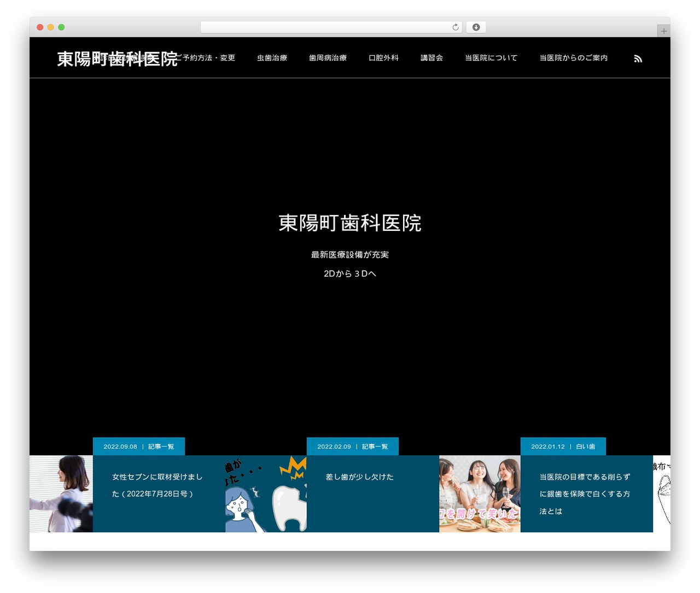This screenshot has height=593, width=700.
Task: Select date text 2022.01.12
Action: 548,446
